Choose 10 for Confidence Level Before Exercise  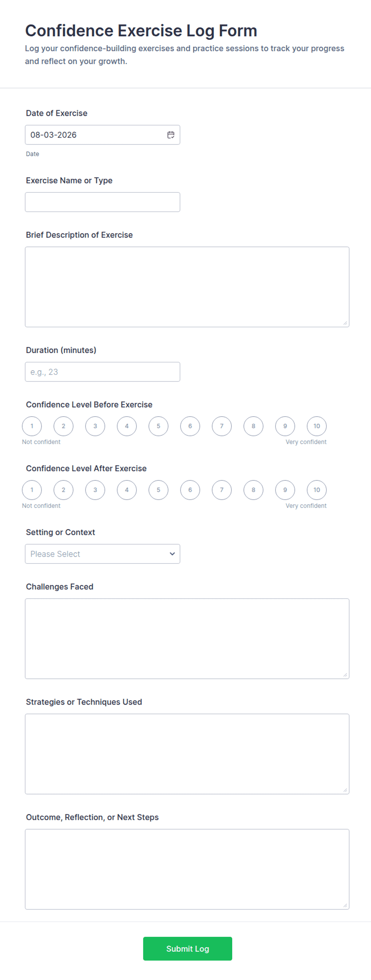point(317,426)
